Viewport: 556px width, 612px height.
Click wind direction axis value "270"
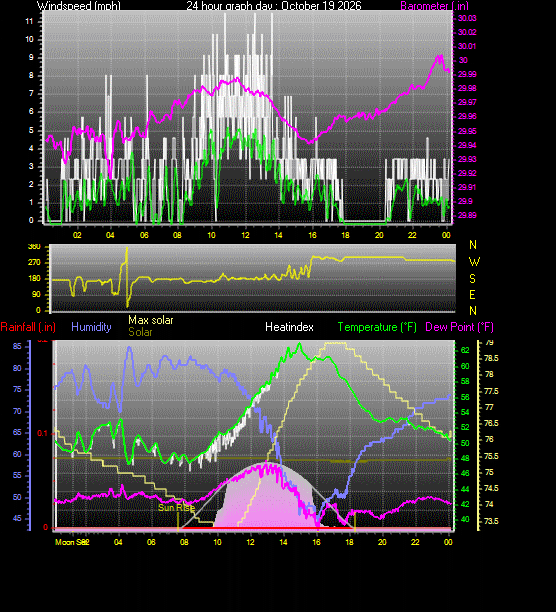(x=34, y=262)
